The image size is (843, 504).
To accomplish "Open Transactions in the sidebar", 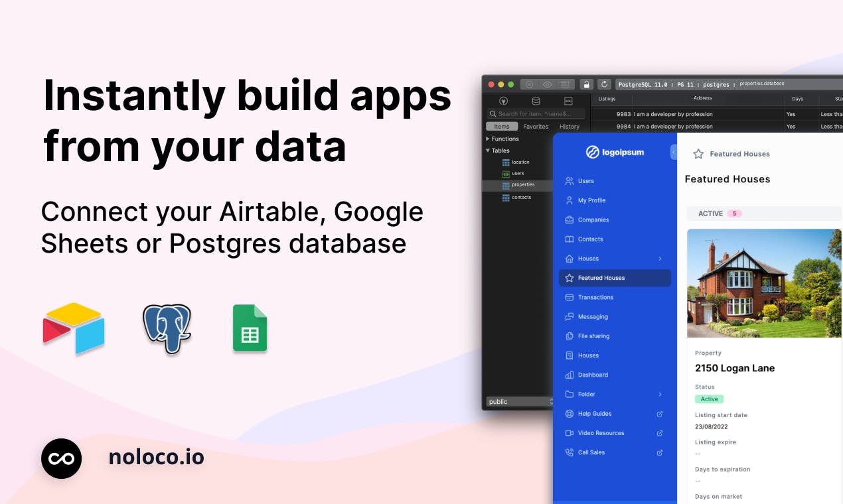I will point(615,297).
